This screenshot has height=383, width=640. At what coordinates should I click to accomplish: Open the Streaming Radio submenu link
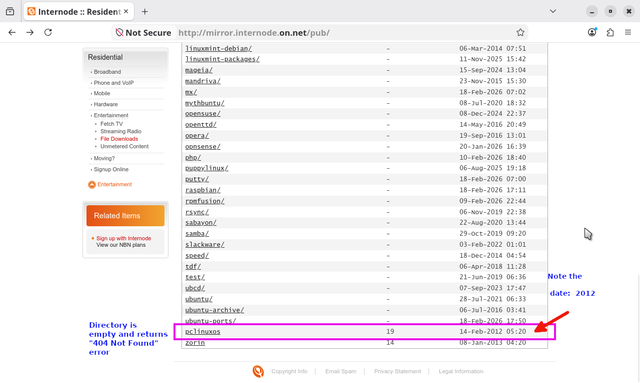pos(121,131)
